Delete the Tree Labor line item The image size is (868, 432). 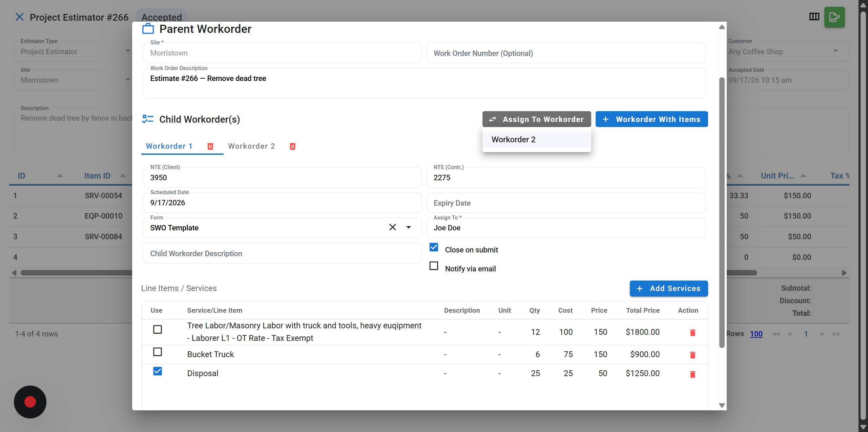(693, 332)
